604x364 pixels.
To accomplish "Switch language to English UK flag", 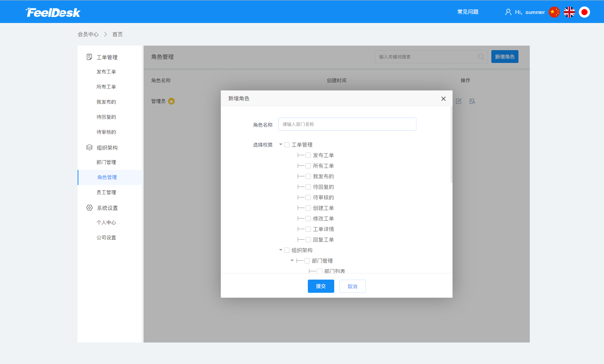I will coord(569,12).
